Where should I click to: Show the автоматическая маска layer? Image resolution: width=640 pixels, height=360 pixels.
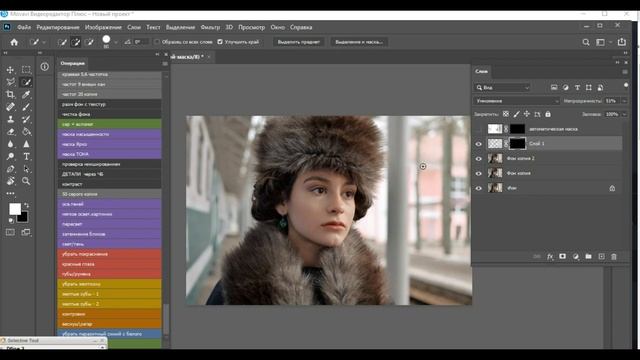click(479, 129)
